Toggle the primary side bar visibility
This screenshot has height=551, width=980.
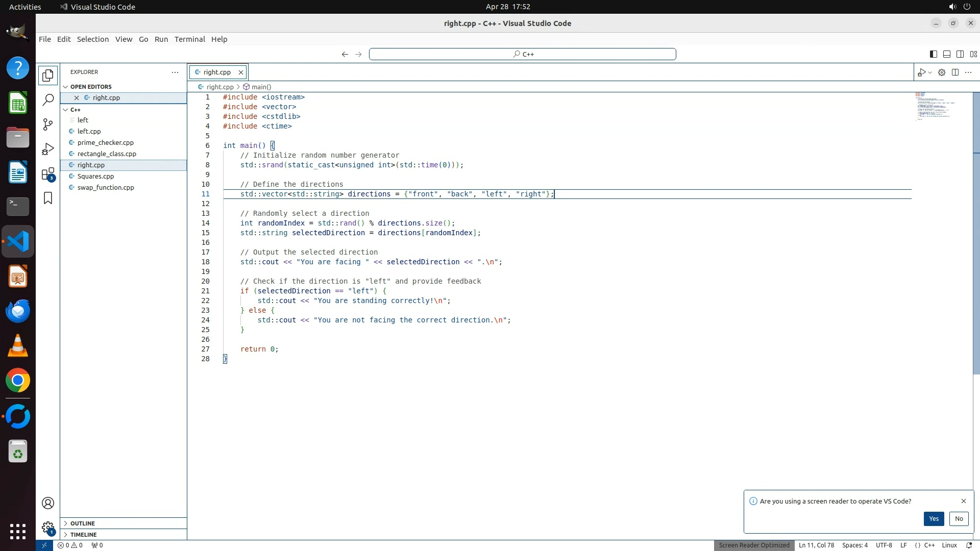933,54
